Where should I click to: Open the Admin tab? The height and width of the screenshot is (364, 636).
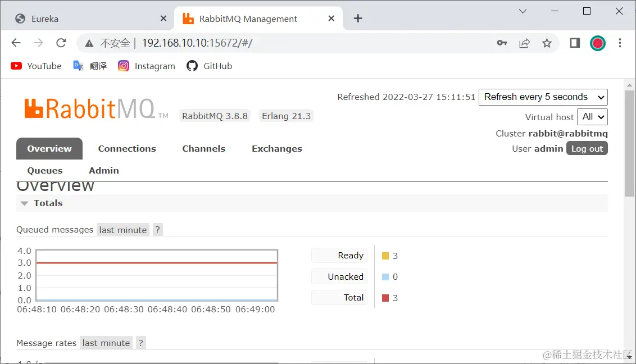104,171
